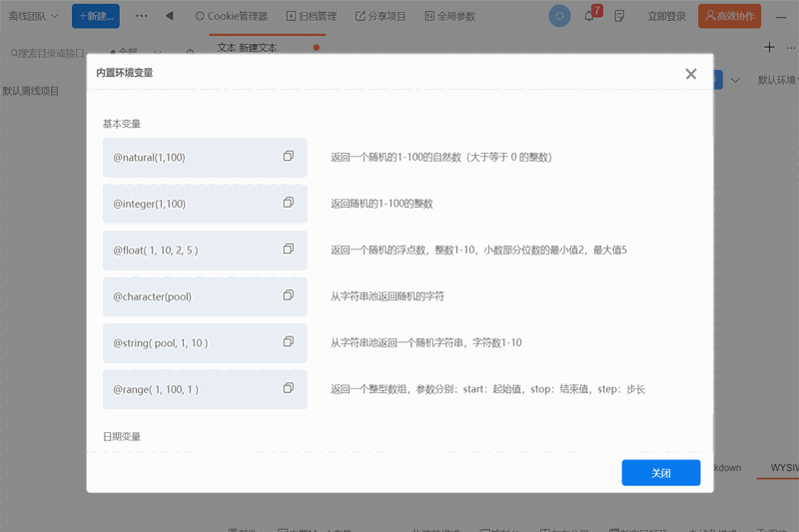Click the +新建 button
This screenshot has width=799, height=532.
(x=96, y=16)
